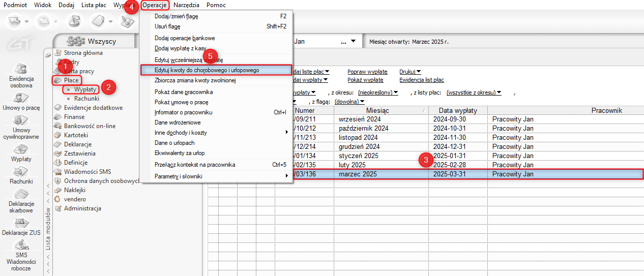Open Wiadomości SMS module
The width and height of the screenshot is (644, 276).
[87, 172]
